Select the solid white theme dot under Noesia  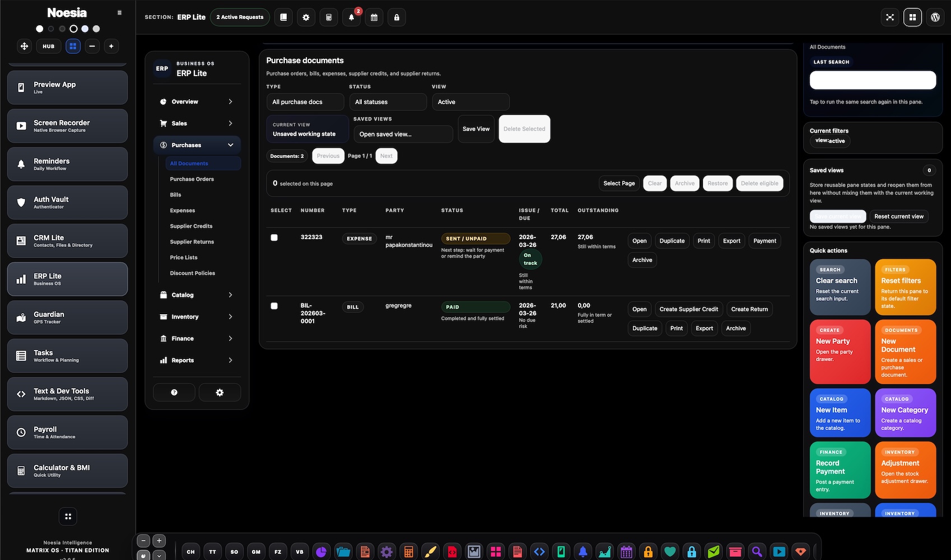39,29
